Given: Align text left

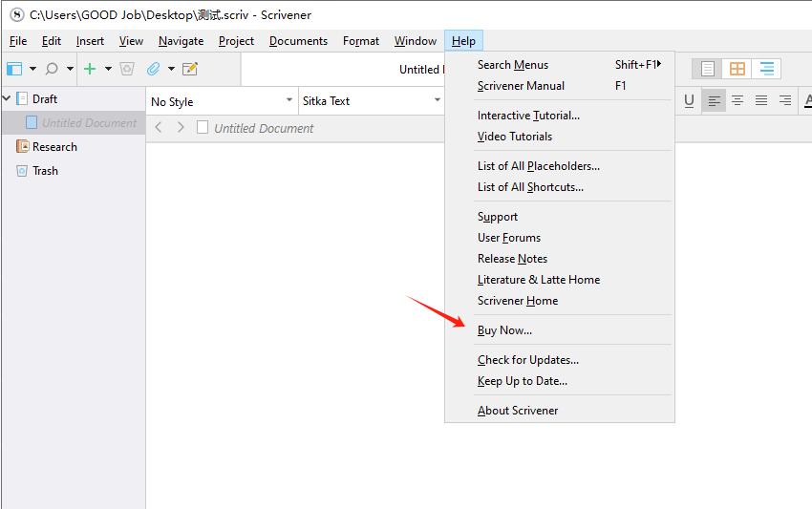Looking at the screenshot, I should click(715, 100).
